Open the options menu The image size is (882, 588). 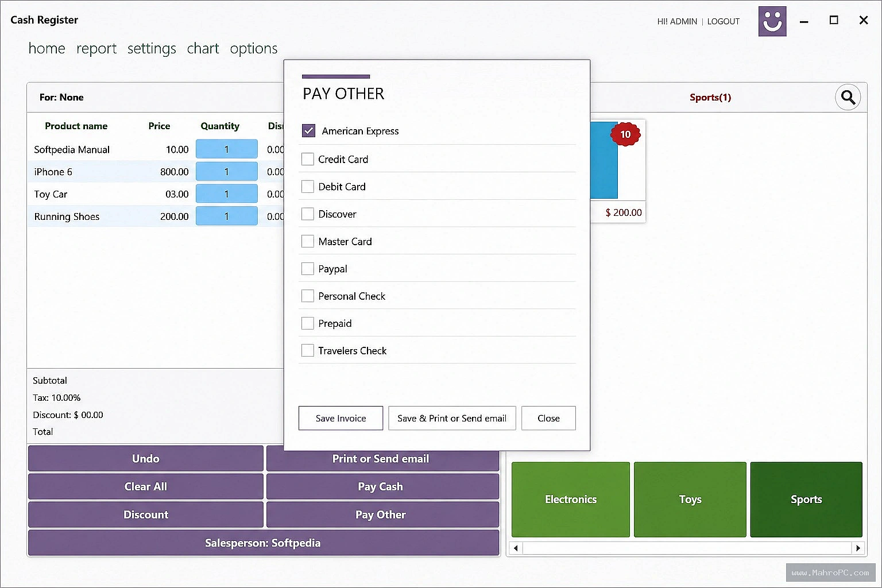tap(254, 49)
